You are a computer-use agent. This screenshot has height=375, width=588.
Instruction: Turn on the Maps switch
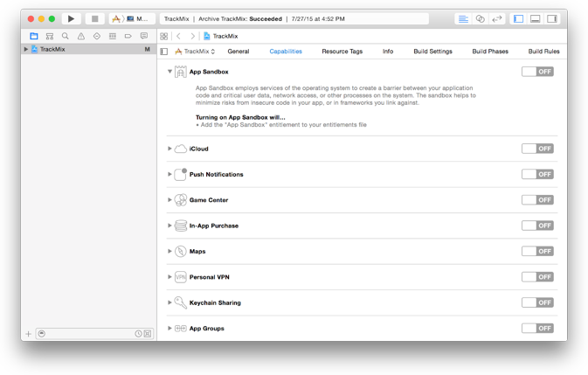pyautogui.click(x=537, y=251)
